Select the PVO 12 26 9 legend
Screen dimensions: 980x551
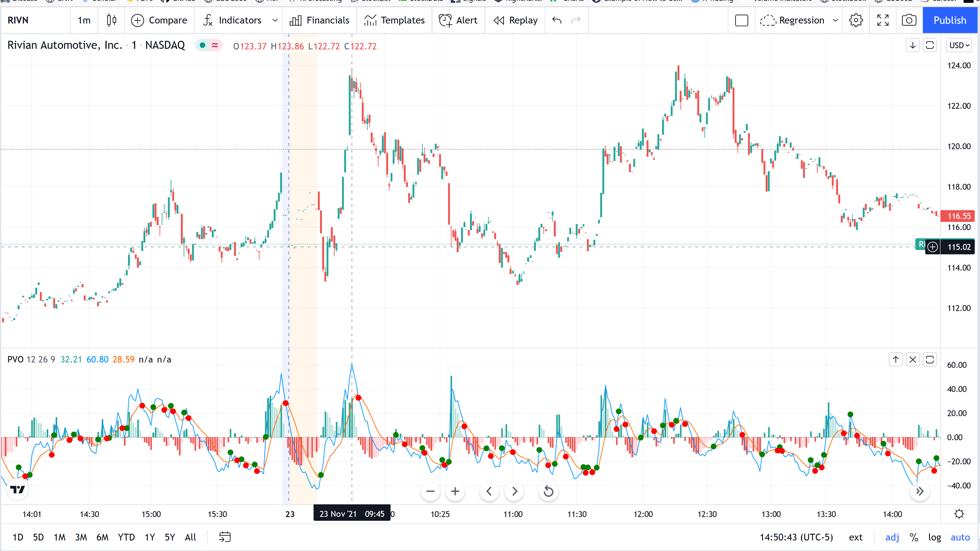tap(31, 359)
